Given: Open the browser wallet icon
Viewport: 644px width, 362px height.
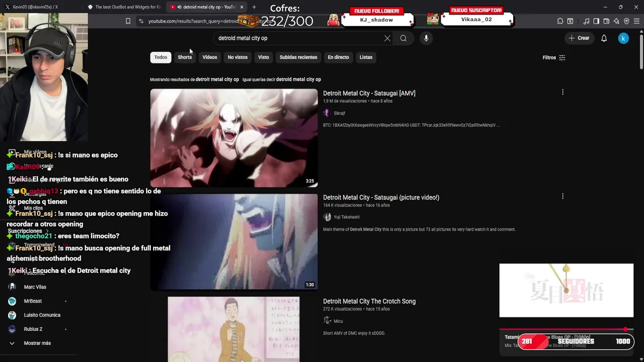Looking at the screenshot, I should tap(606, 21).
